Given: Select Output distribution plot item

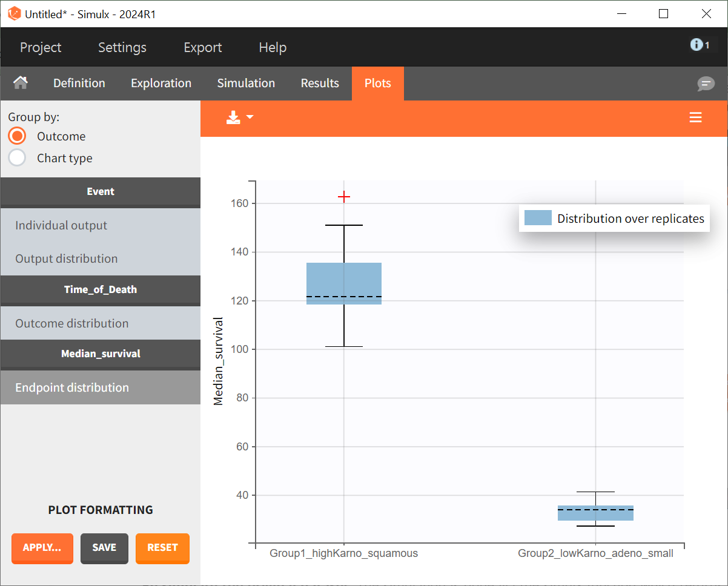Looking at the screenshot, I should (x=67, y=258).
